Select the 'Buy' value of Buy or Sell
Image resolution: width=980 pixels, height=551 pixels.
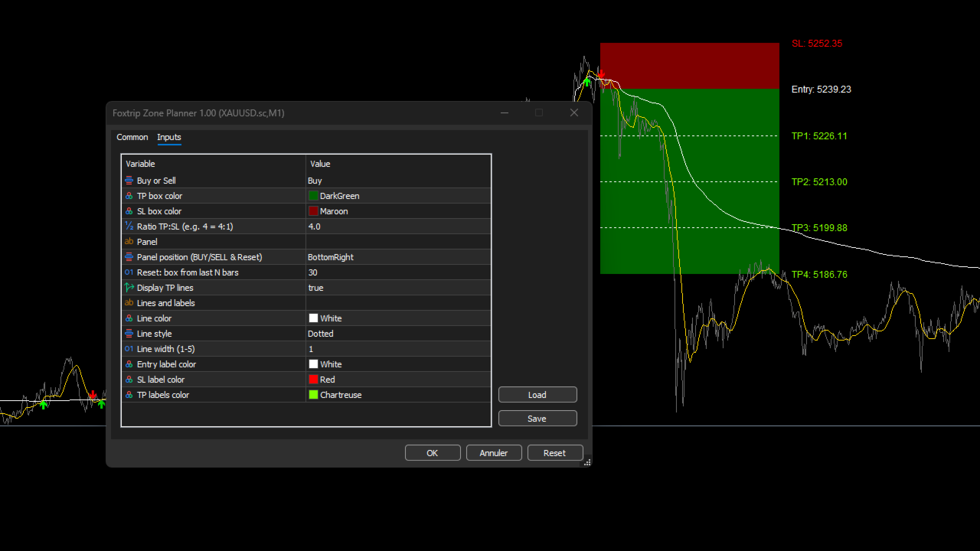315,181
